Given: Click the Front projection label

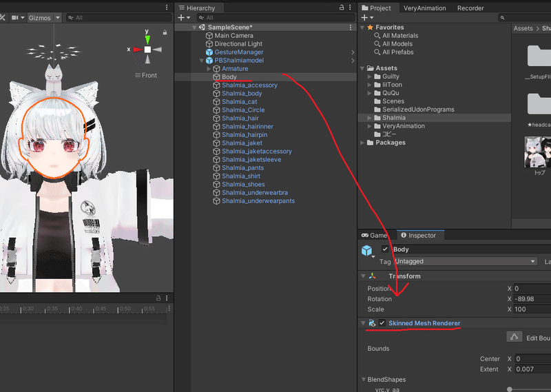Looking at the screenshot, I should click(149, 75).
